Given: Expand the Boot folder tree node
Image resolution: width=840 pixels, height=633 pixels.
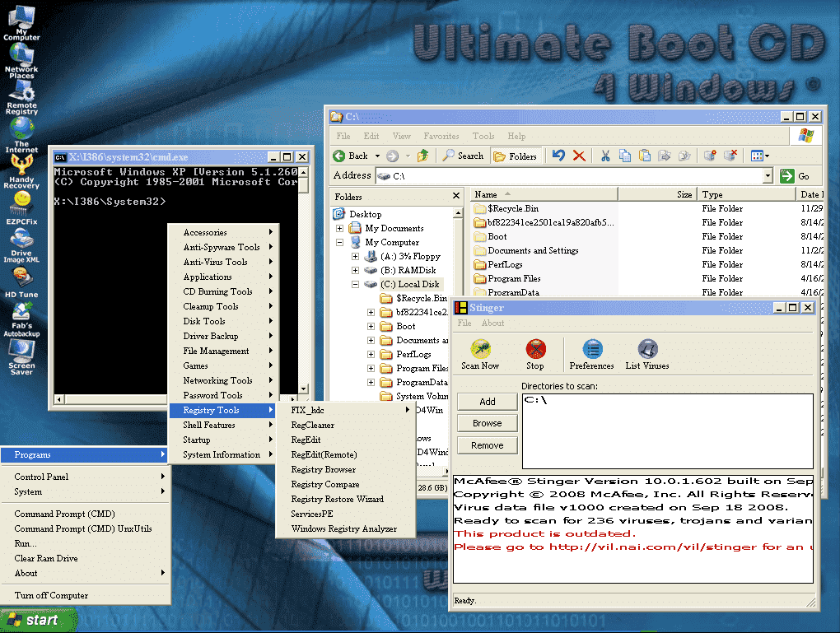Looking at the screenshot, I should click(371, 326).
